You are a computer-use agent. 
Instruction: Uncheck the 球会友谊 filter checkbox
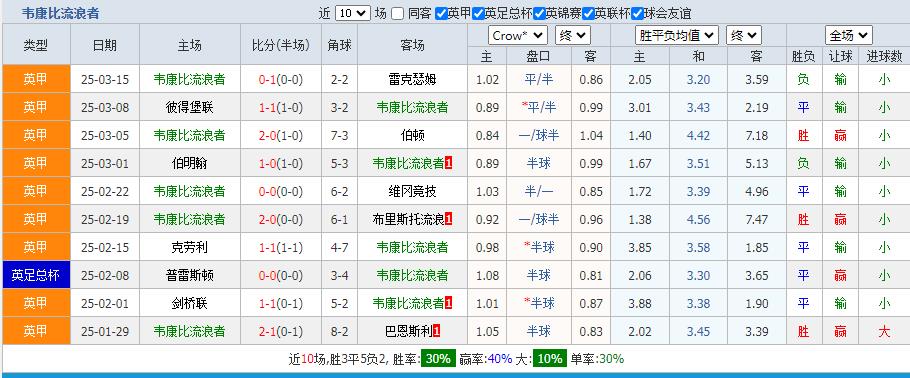[x=637, y=13]
